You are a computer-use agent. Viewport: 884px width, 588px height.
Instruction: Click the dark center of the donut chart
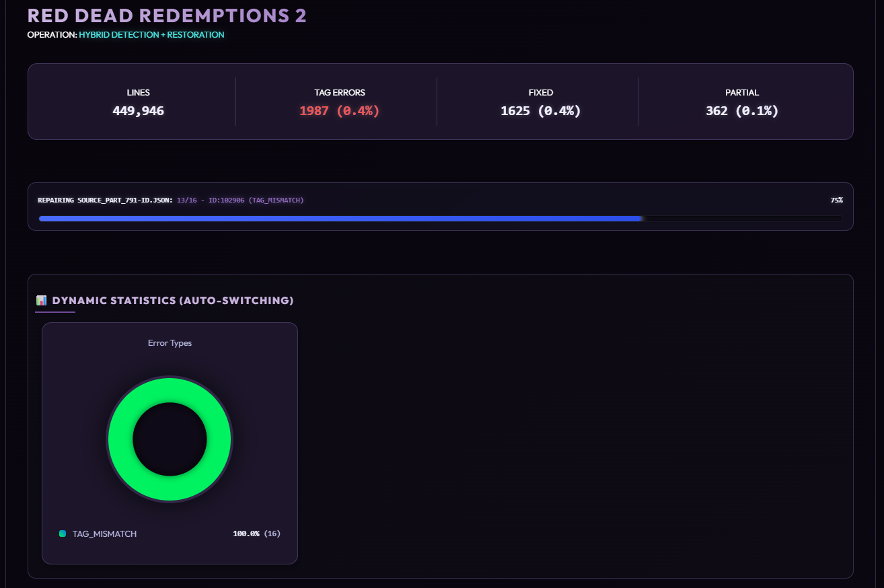point(170,439)
